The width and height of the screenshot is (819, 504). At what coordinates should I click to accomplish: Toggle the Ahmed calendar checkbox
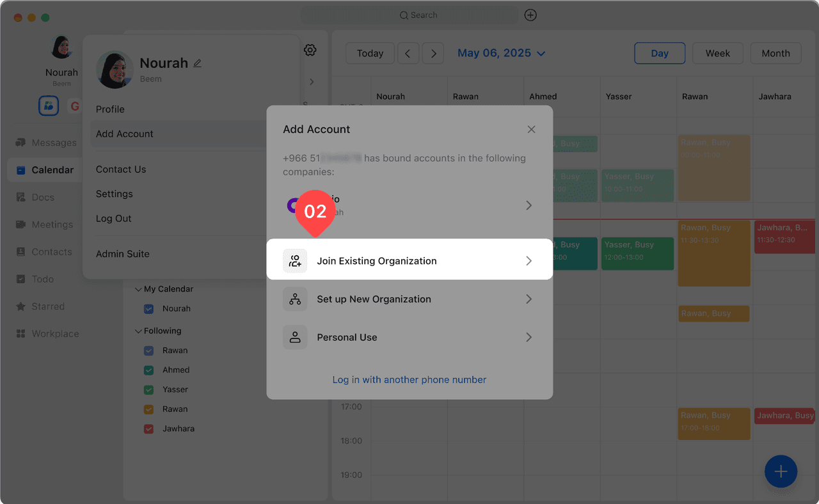[x=149, y=370]
